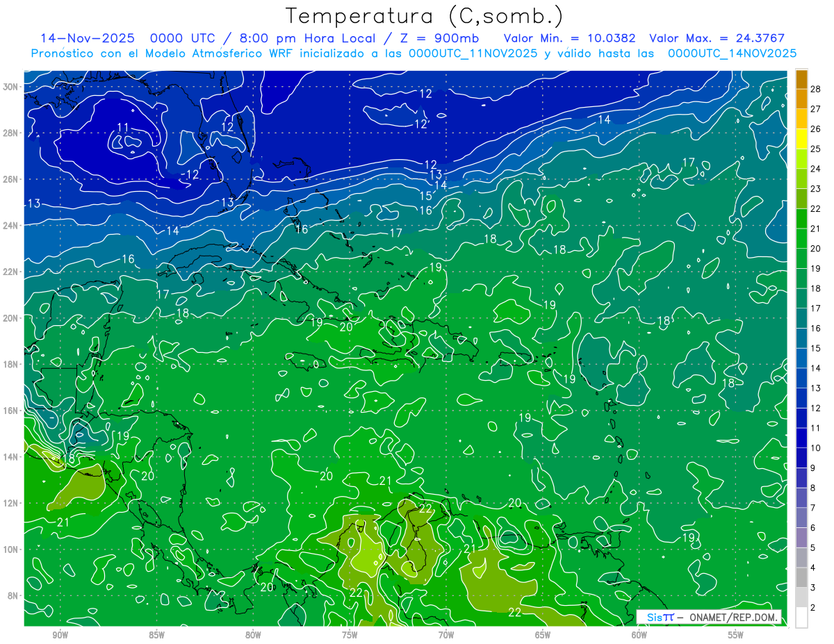Click the '2' value on the color scale
Viewport: 834px width, 644px height.
[x=813, y=608]
